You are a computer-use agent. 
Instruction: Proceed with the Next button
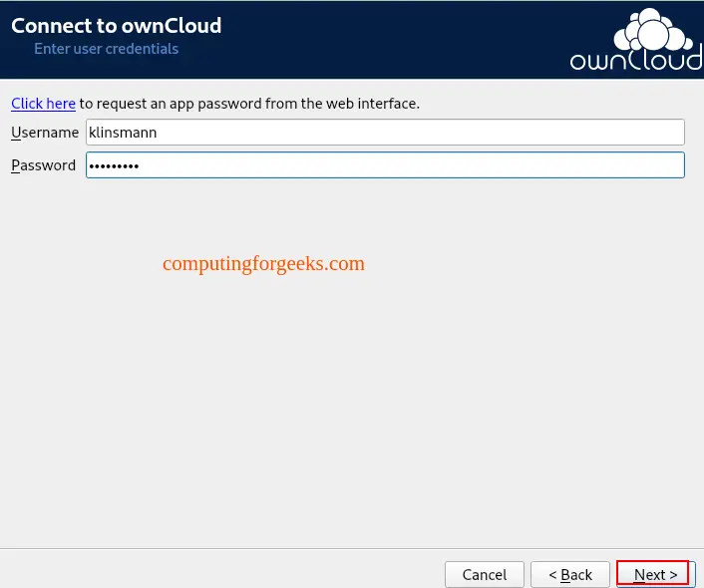[655, 574]
